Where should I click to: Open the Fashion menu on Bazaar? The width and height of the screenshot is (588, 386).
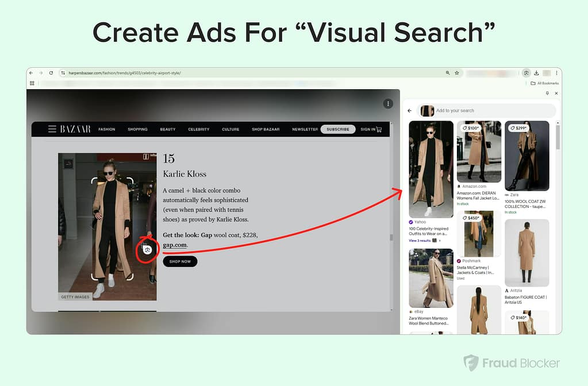coord(107,129)
